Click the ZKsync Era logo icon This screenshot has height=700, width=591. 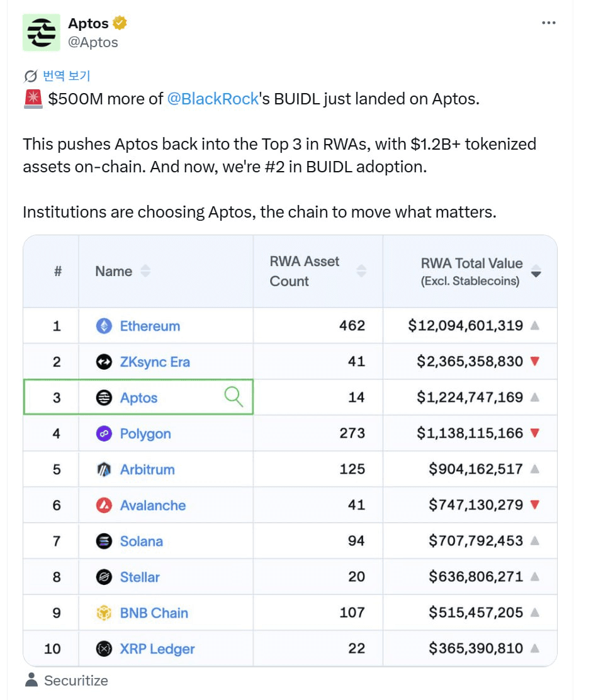pos(104,362)
